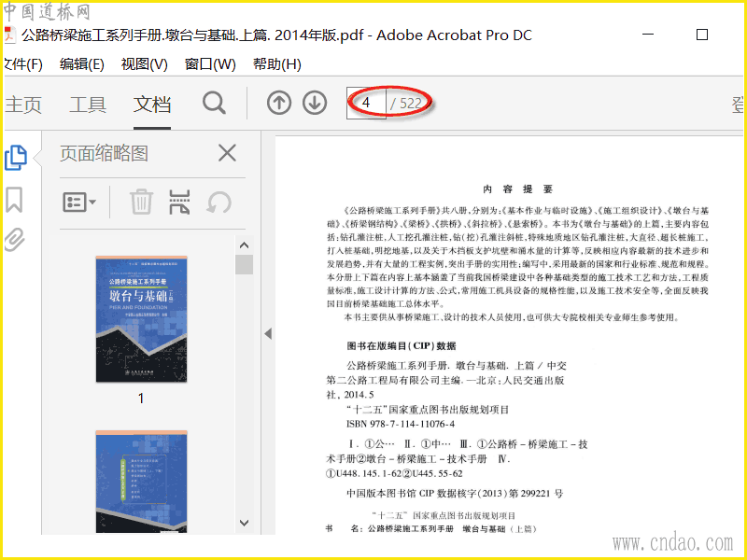Open the attachments paperclip icon

[14, 239]
